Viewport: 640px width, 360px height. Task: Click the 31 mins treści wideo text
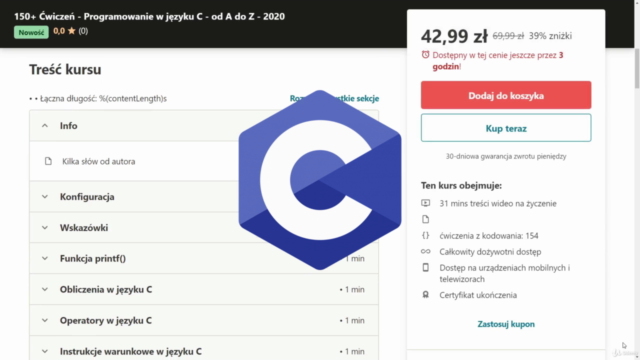pos(498,203)
